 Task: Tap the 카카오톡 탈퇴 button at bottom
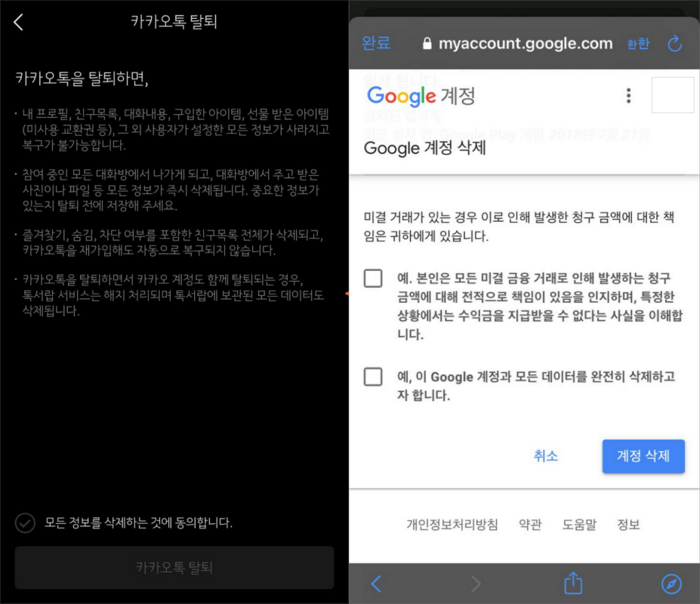pos(174,568)
